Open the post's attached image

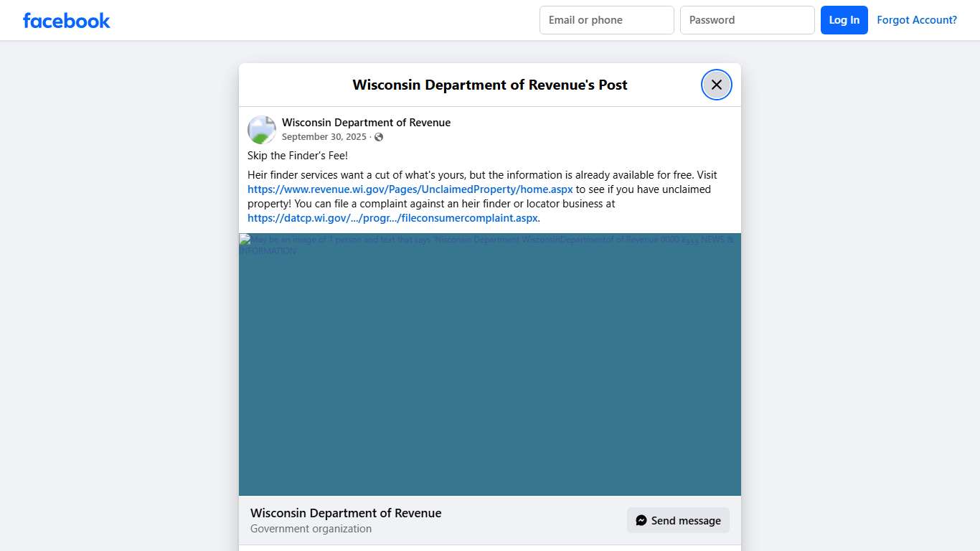490,364
